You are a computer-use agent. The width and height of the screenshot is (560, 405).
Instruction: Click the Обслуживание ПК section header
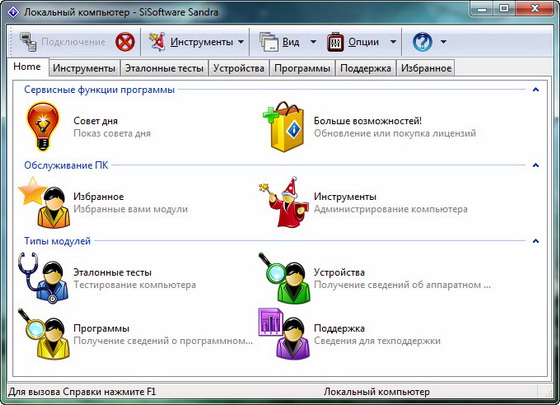click(66, 165)
